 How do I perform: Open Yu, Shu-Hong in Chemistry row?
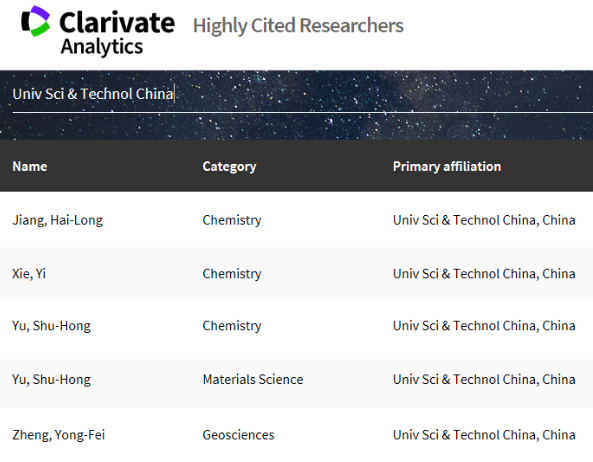[x=51, y=326]
